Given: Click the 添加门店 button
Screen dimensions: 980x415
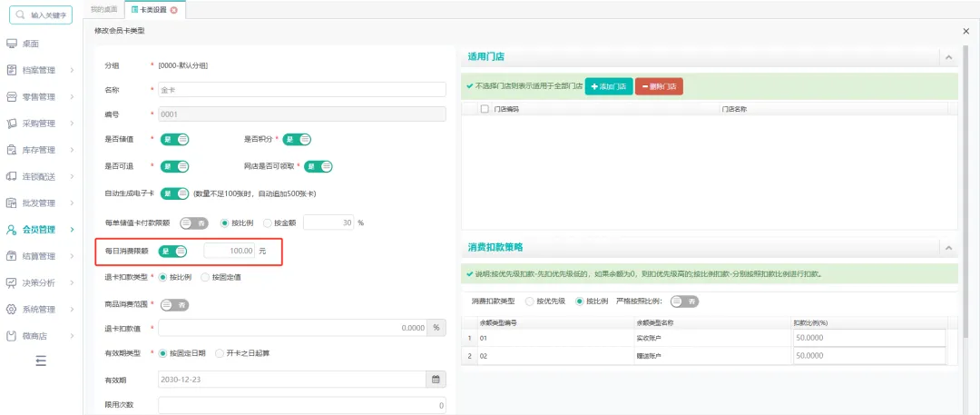Looking at the screenshot, I should 609,86.
